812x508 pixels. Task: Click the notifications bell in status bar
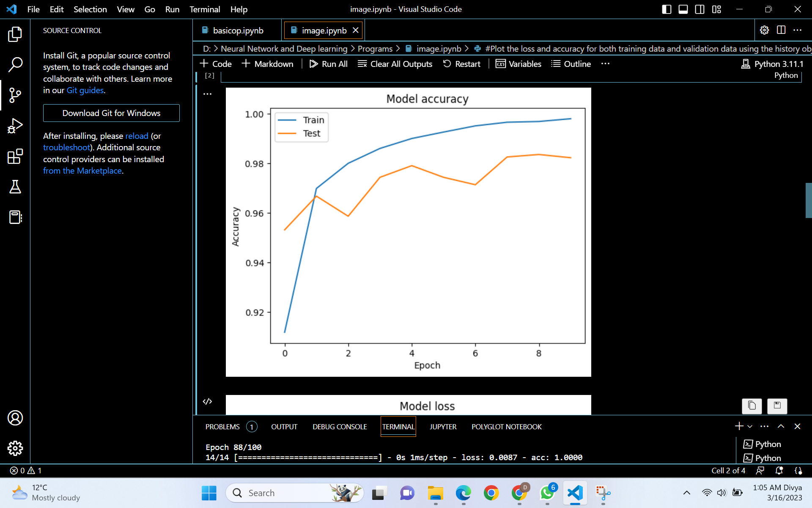click(778, 470)
